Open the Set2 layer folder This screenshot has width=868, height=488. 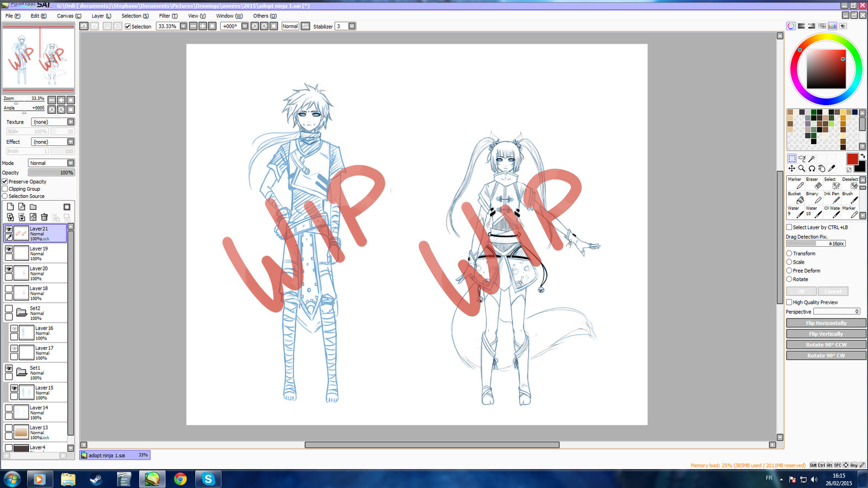22,312
